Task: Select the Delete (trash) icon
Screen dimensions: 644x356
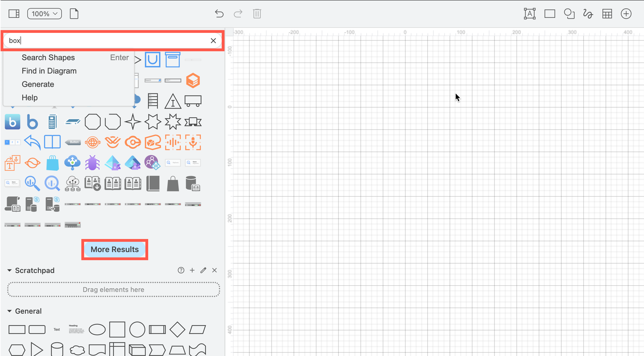Action: (257, 13)
